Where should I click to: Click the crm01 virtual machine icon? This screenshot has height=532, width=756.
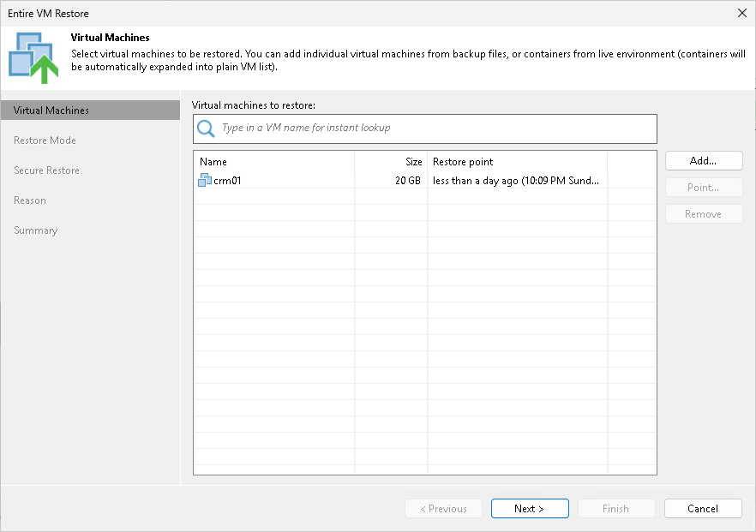(204, 181)
